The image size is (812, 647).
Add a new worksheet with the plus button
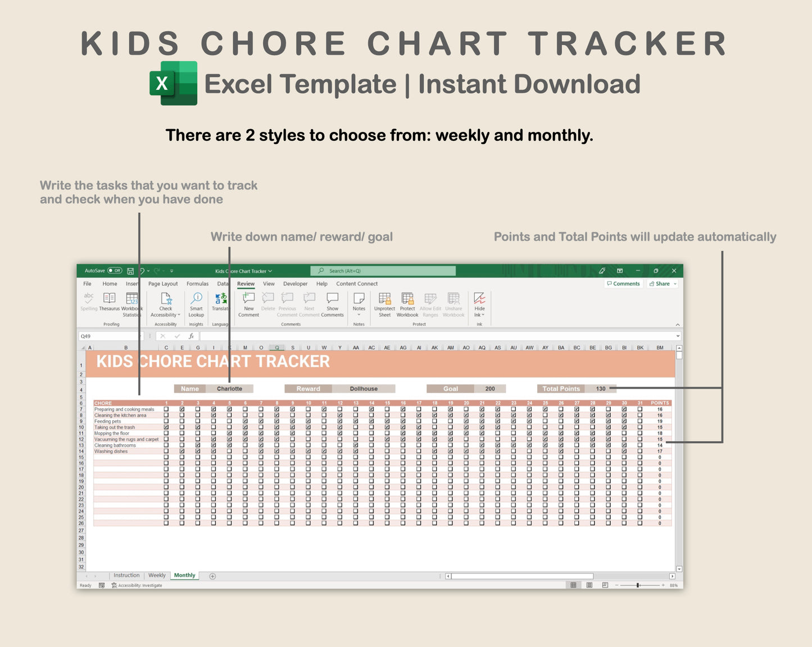[212, 575]
